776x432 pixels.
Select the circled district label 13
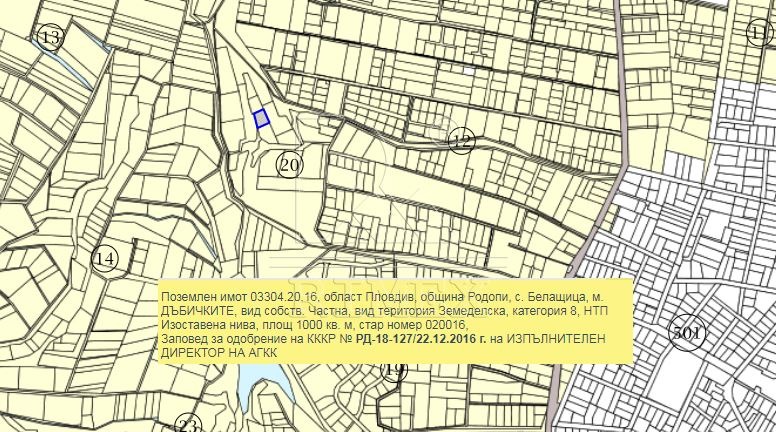[x=49, y=39]
